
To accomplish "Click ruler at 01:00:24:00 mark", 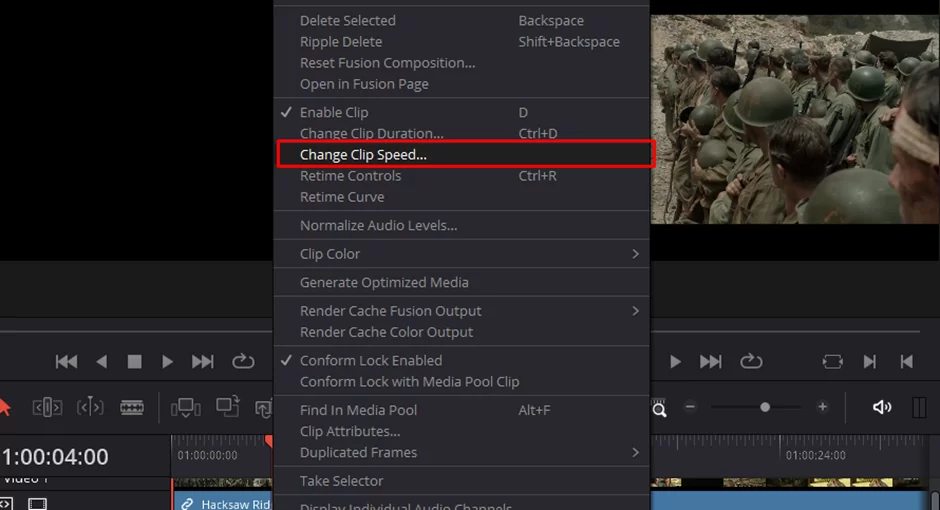I will tap(815, 455).
